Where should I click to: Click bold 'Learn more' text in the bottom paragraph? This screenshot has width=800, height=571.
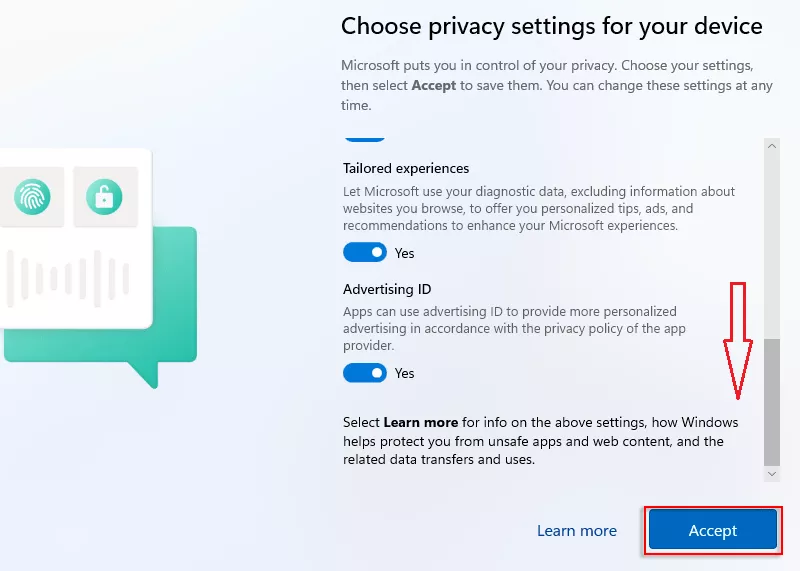(421, 422)
